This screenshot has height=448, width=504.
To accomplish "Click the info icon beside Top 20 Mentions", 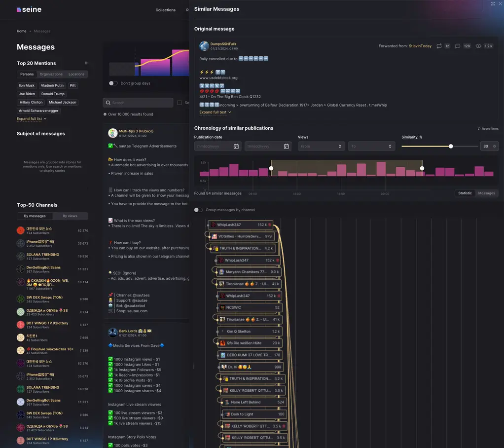I will [86, 63].
